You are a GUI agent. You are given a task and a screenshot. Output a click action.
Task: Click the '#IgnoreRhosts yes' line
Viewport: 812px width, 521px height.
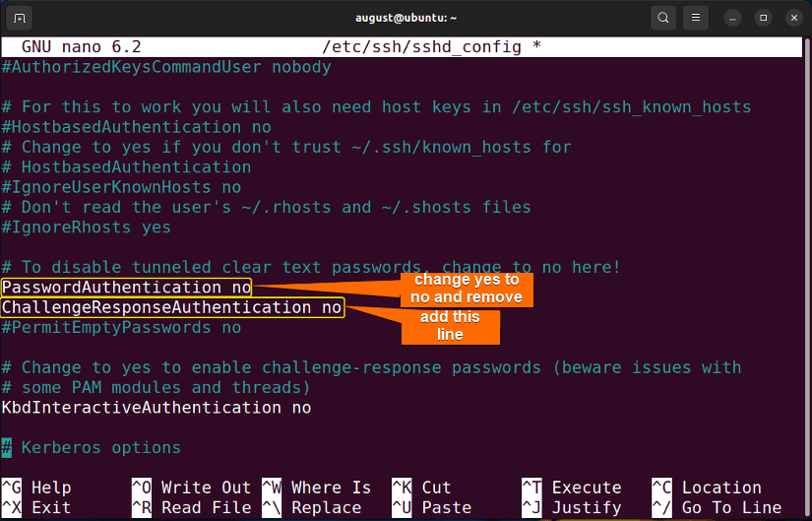pos(86,228)
